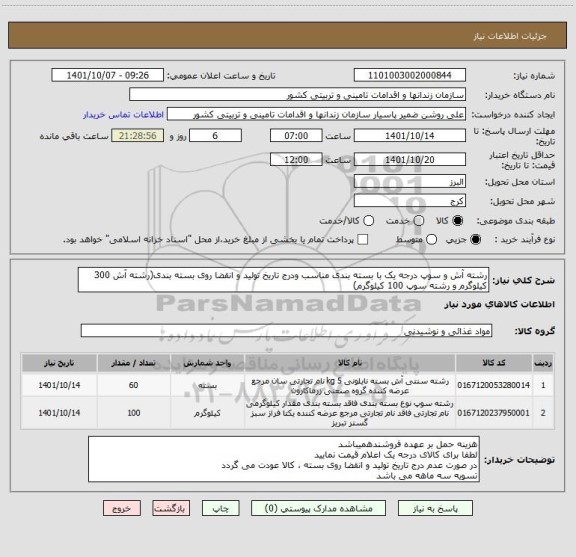The image size is (576, 557).
Task: Click the countdown timer 21:28:56
Action: [137, 136]
